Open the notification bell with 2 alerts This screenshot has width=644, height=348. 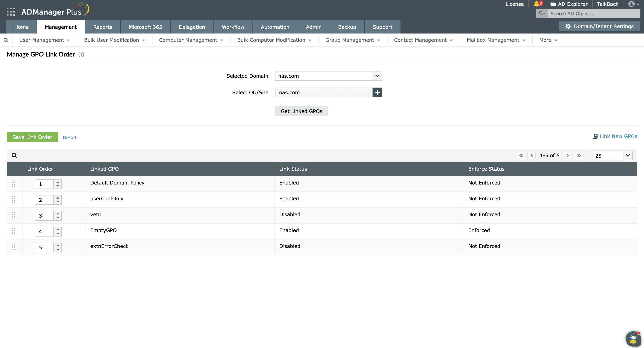click(537, 4)
